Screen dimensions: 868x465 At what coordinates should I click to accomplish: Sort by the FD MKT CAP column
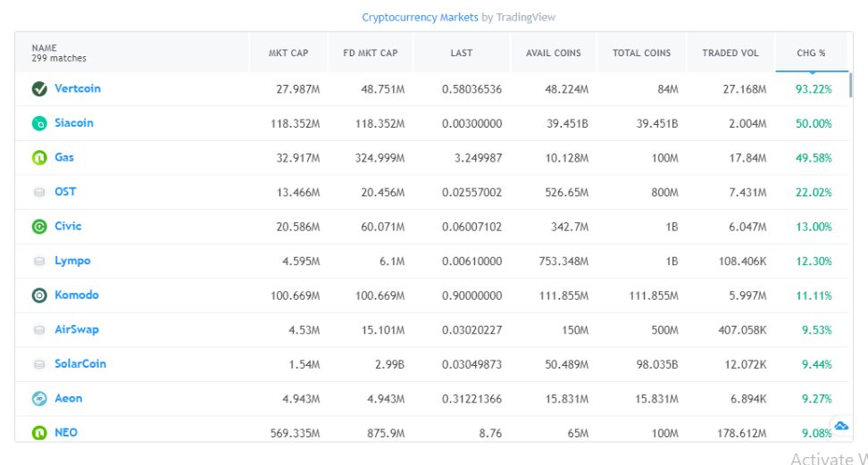pos(371,53)
